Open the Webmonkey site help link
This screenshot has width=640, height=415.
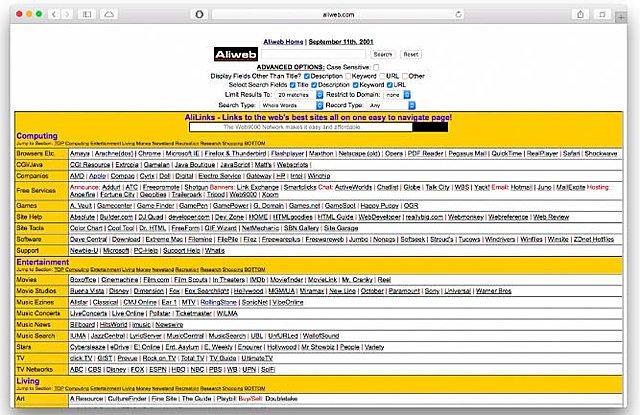(x=465, y=217)
